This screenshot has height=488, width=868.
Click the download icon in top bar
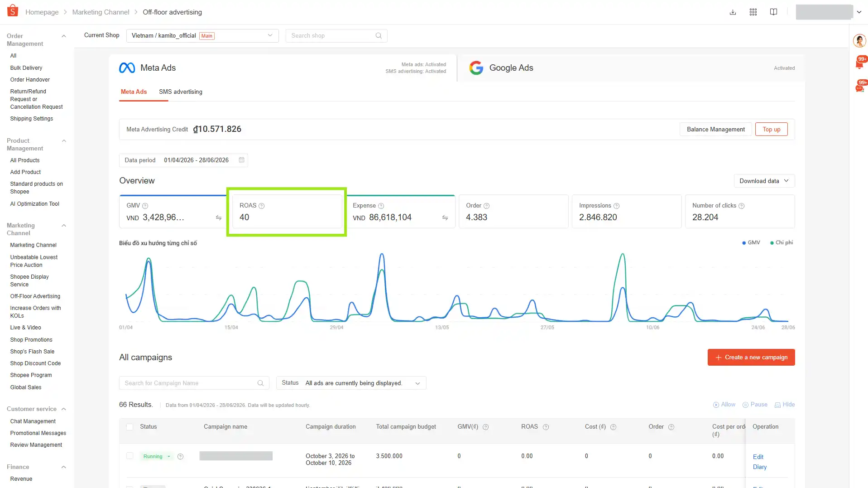pos(733,12)
